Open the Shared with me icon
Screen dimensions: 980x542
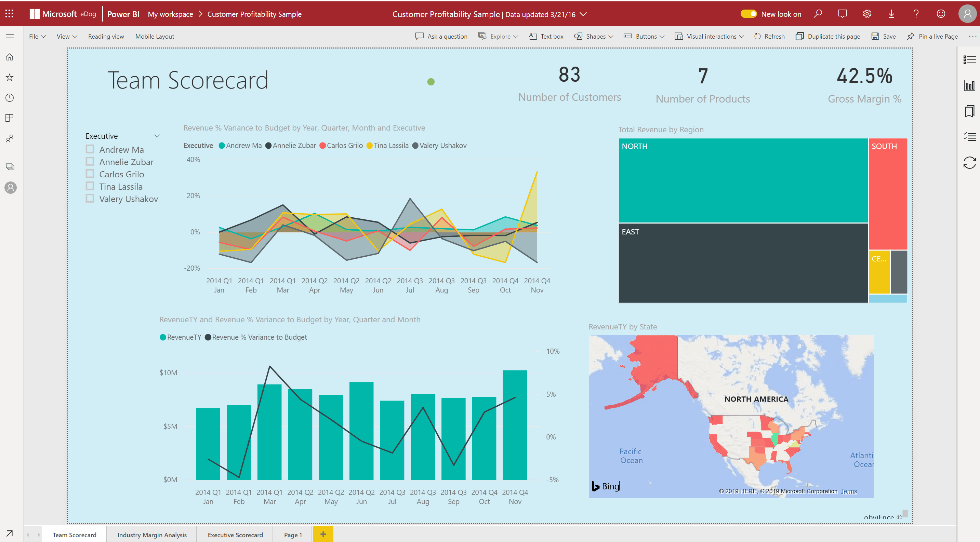[10, 138]
